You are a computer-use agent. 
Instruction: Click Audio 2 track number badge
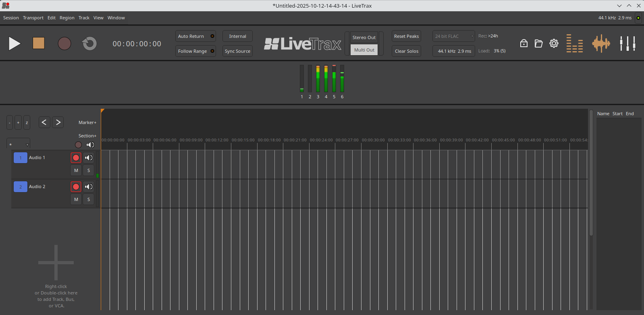[21, 187]
